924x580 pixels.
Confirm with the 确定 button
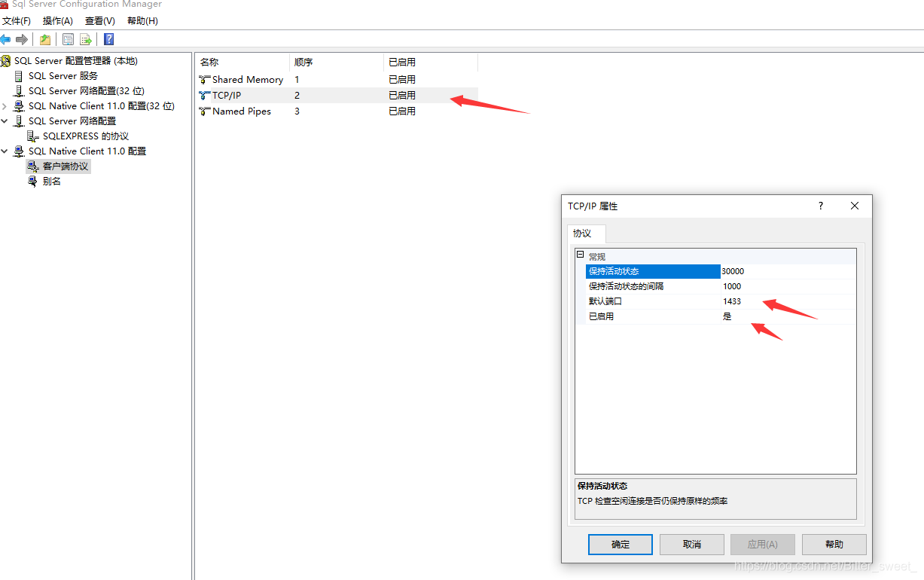(x=621, y=545)
